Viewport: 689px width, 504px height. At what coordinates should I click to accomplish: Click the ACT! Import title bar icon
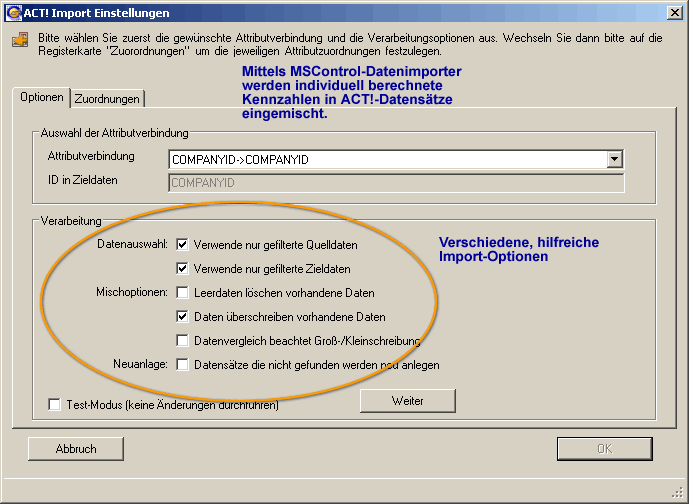click(x=13, y=13)
